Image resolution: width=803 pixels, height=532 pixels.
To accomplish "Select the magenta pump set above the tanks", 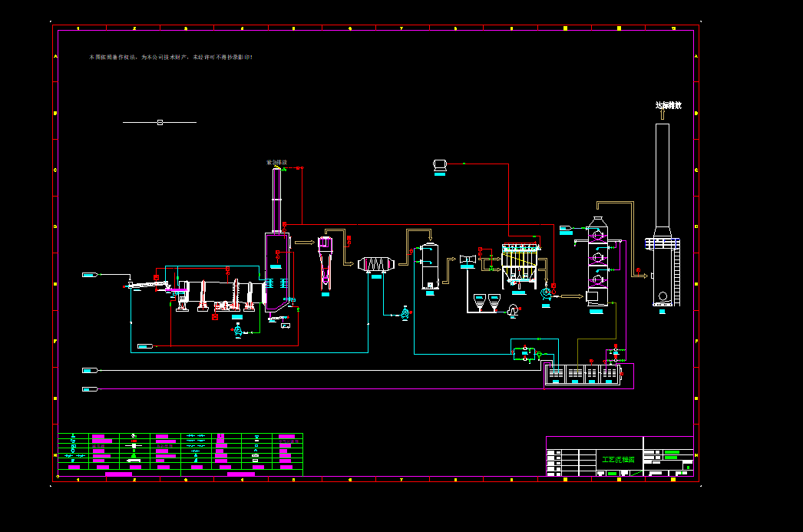I will click(x=616, y=353).
